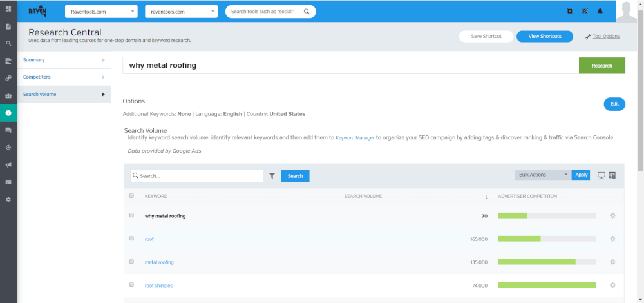Select the highlighted info icon in sidebar
This screenshot has height=303, width=644.
(8, 113)
